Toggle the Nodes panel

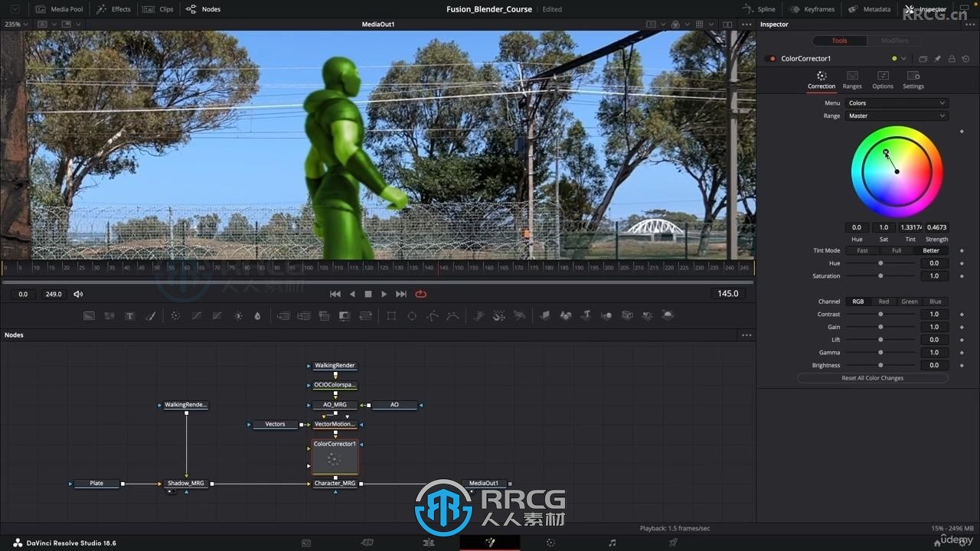(x=204, y=9)
